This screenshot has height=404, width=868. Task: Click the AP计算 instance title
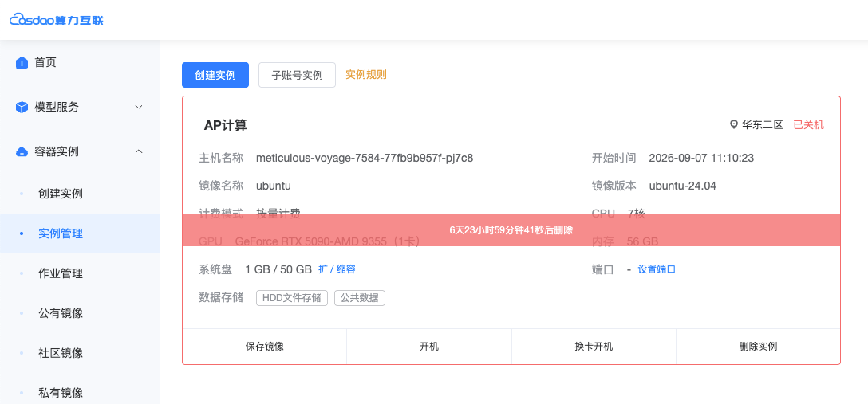225,125
